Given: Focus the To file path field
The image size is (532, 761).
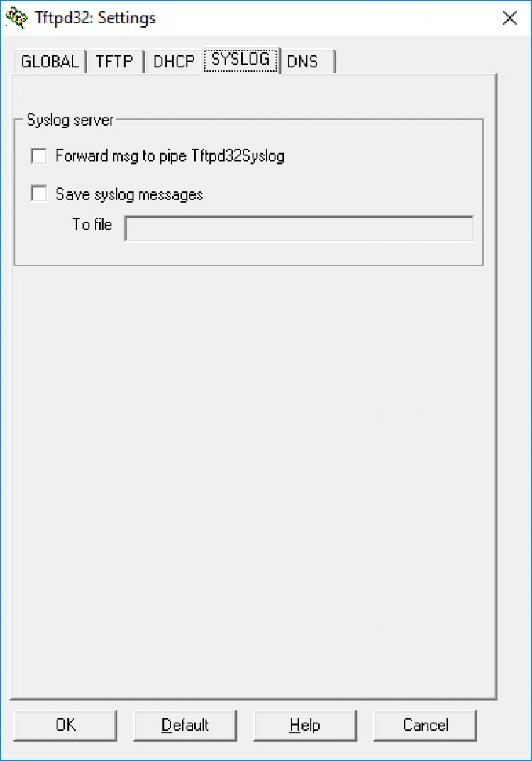Looking at the screenshot, I should click(299, 228).
